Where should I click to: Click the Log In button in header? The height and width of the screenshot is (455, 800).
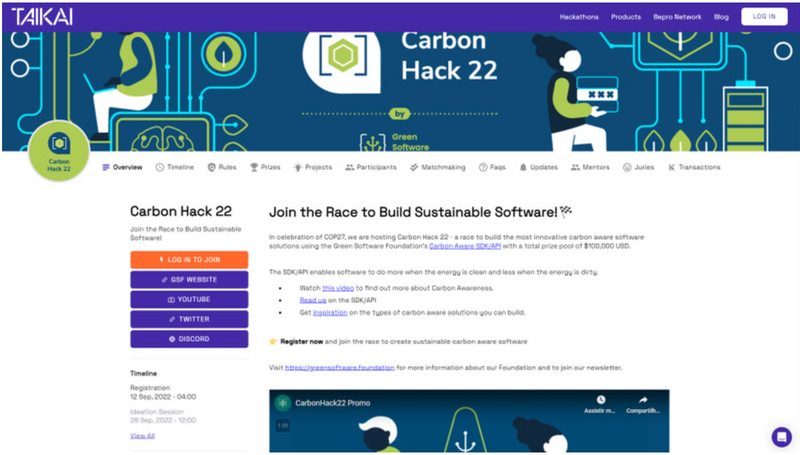pos(764,17)
